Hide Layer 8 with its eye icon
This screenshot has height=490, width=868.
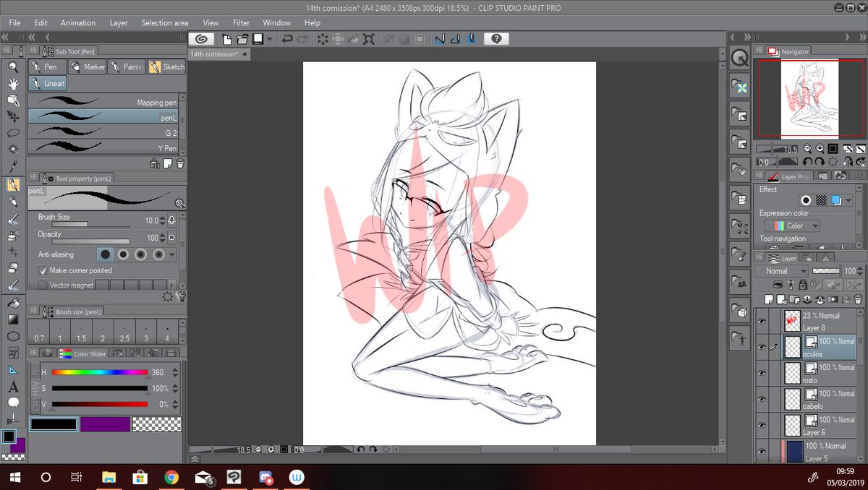coord(761,321)
